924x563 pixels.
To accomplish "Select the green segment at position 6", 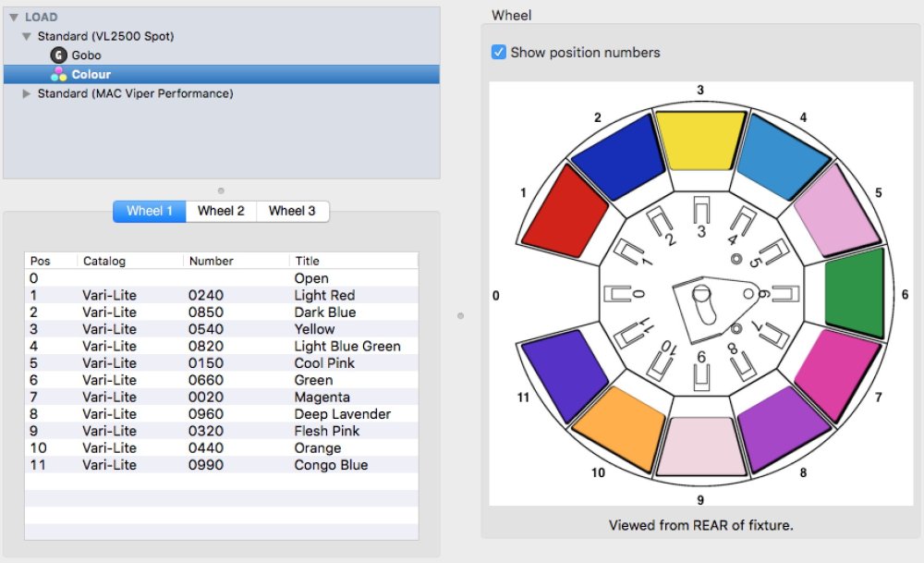I will (x=855, y=298).
